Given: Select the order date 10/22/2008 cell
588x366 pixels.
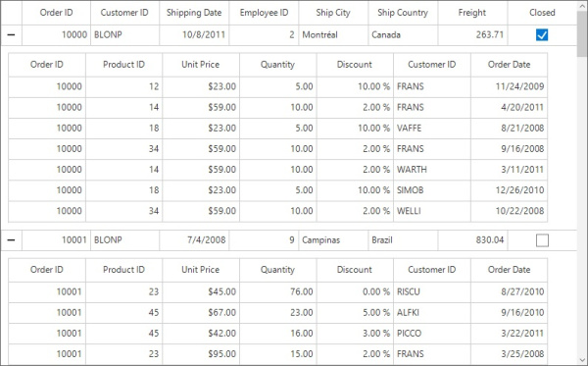Looking at the screenshot, I should tap(509, 211).
